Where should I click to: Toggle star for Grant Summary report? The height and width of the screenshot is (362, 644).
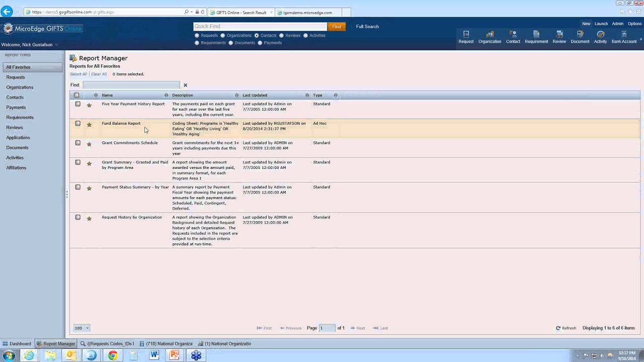(x=89, y=163)
